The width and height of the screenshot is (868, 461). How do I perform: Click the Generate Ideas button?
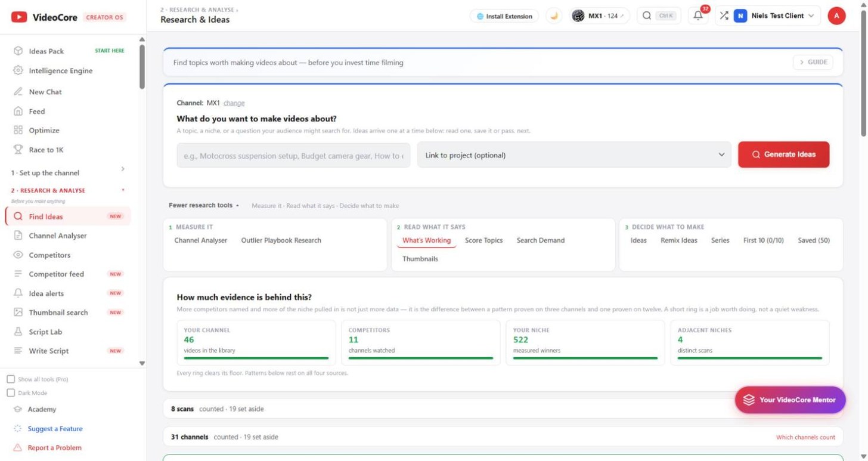click(x=783, y=154)
